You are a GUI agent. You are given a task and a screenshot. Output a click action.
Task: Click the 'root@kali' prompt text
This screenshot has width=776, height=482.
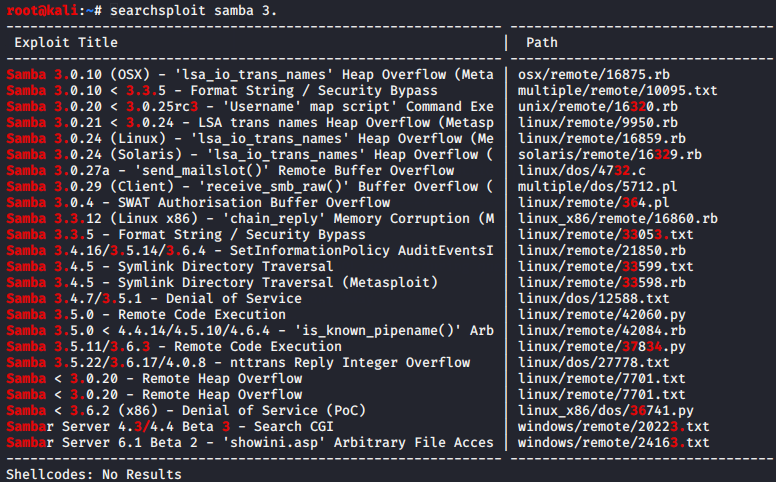point(42,10)
